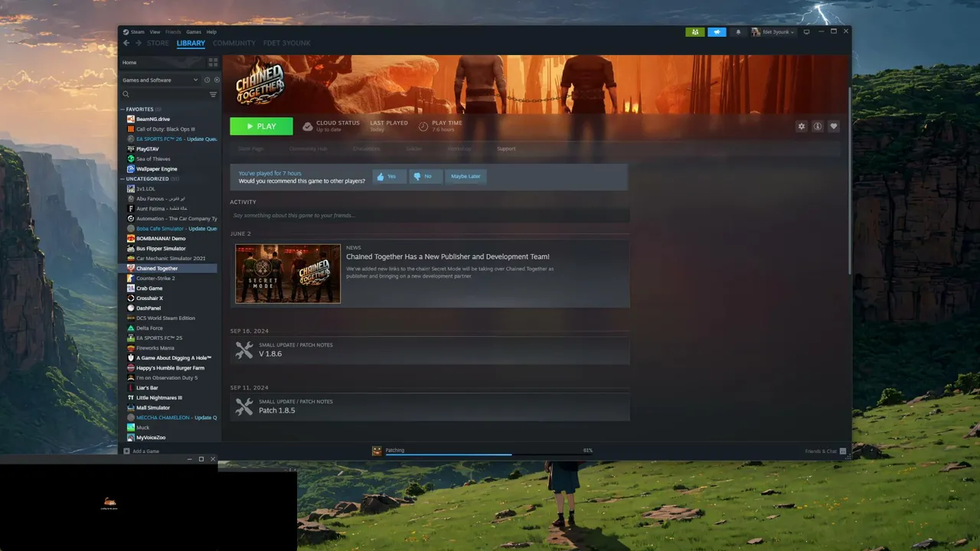Maximize the small black window

tap(201, 459)
